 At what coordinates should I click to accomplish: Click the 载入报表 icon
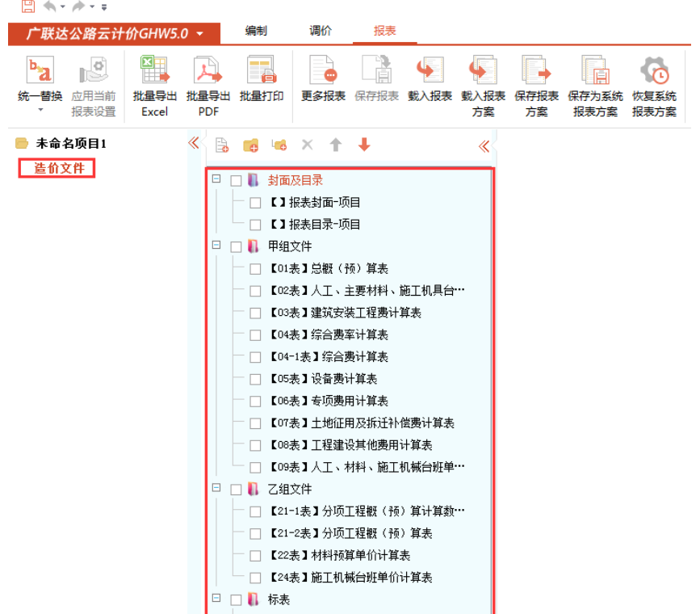430,72
